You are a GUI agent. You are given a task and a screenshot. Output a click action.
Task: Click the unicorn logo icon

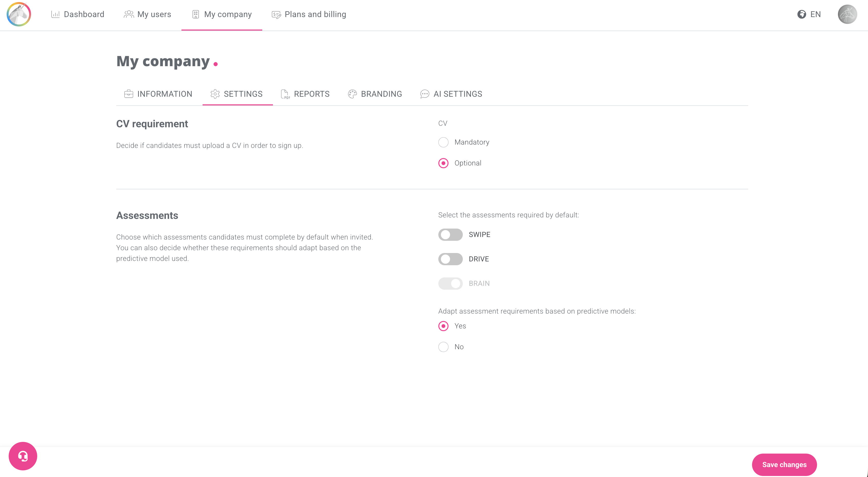point(19,14)
